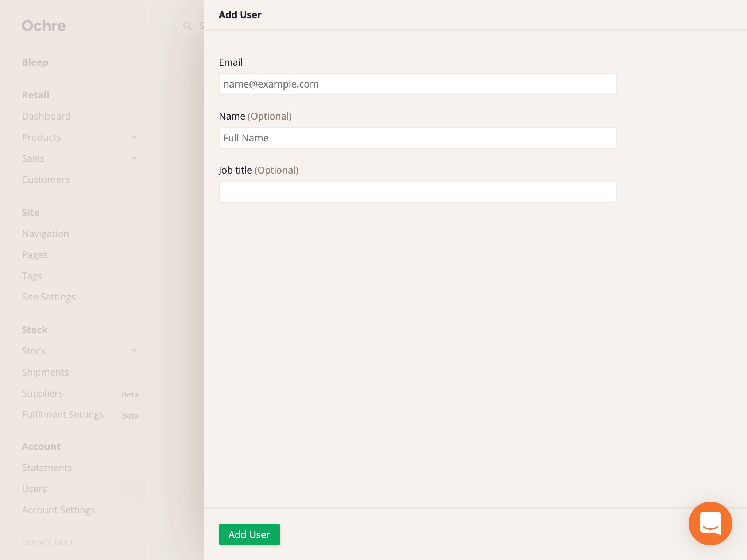Open Tags in the sidebar
The image size is (747, 560).
(x=32, y=276)
